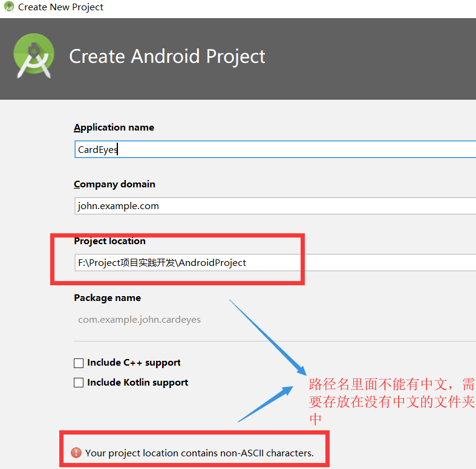Click the red error icon by the non-ASCII warning
Screen dimensions: 476x469
coord(76,453)
